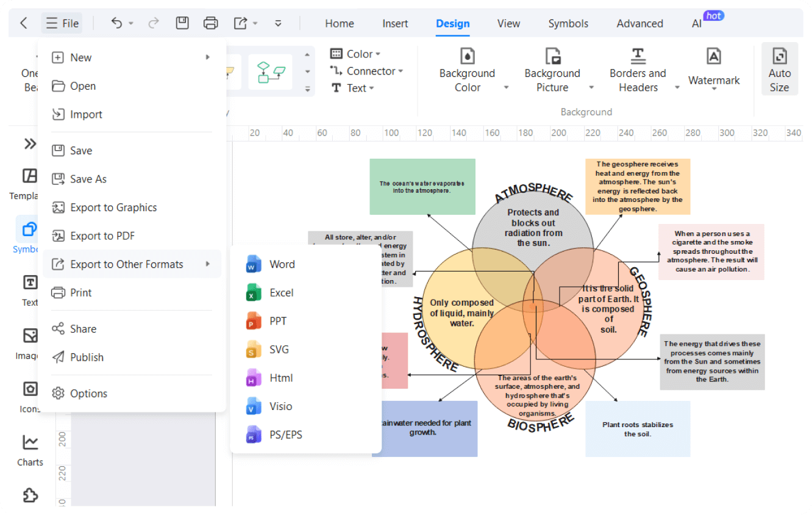Open the export icon dropdown arrow

click(255, 24)
